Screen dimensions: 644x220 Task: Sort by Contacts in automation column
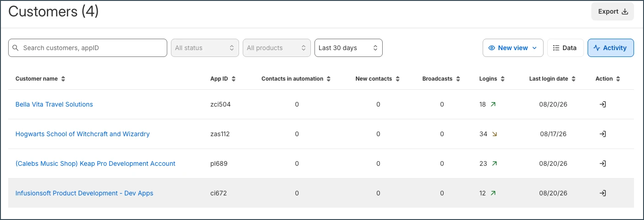pyautogui.click(x=329, y=79)
